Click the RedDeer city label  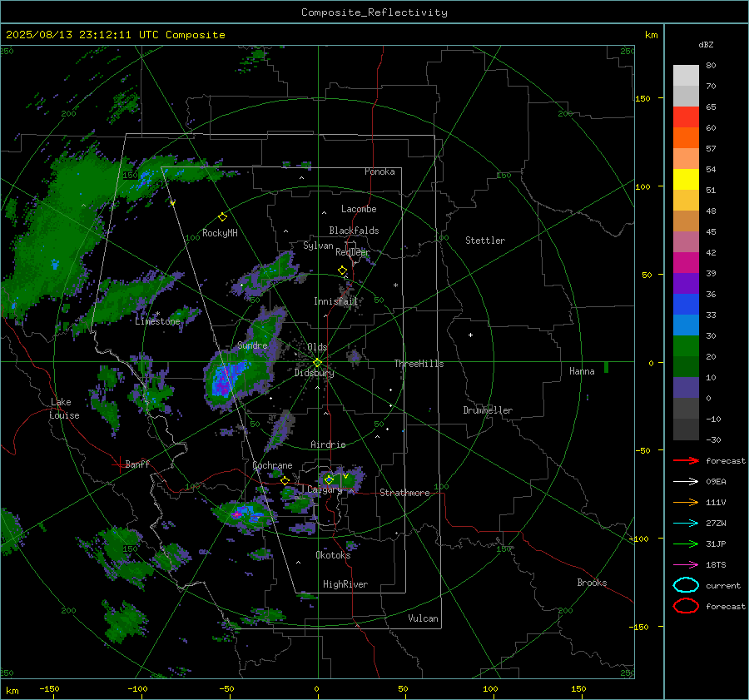tap(353, 252)
